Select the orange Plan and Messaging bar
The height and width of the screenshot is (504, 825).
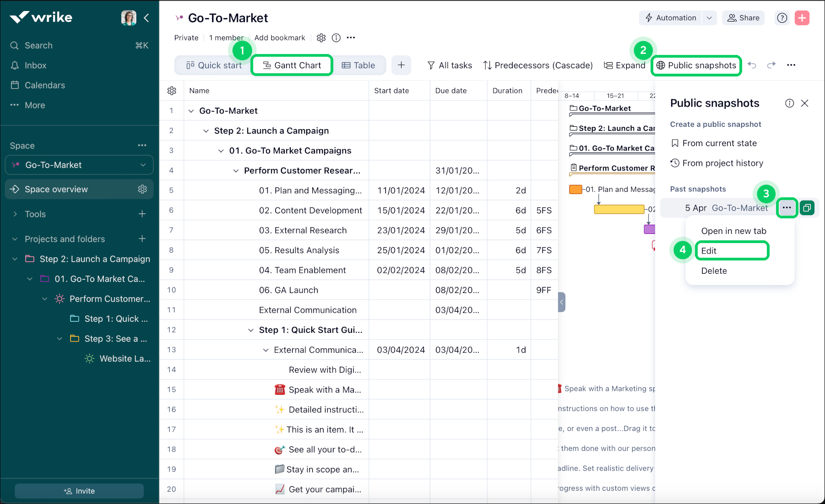(x=575, y=189)
